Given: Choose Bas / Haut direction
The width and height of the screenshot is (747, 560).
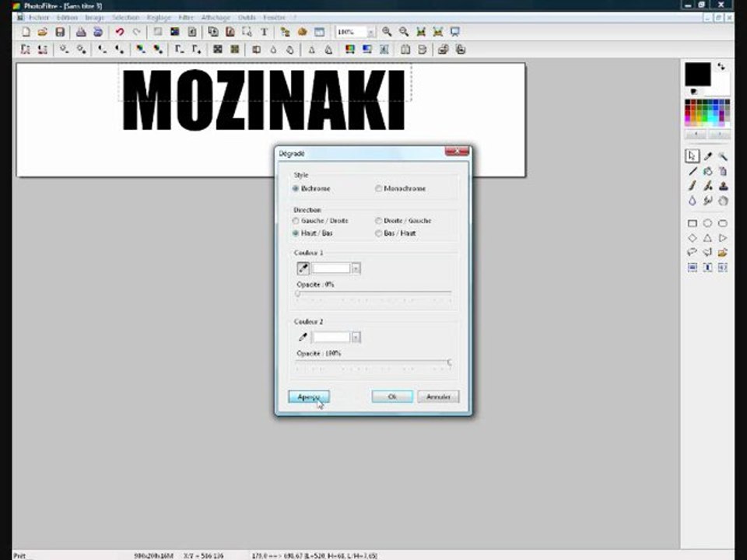Looking at the screenshot, I should point(395,233).
